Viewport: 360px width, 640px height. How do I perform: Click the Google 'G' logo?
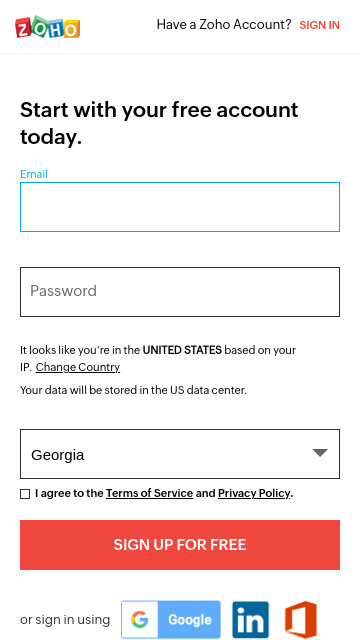(x=140, y=619)
